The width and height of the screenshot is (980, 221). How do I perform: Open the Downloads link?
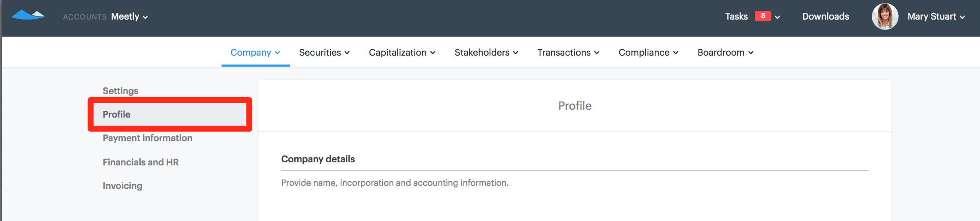pyautogui.click(x=826, y=17)
